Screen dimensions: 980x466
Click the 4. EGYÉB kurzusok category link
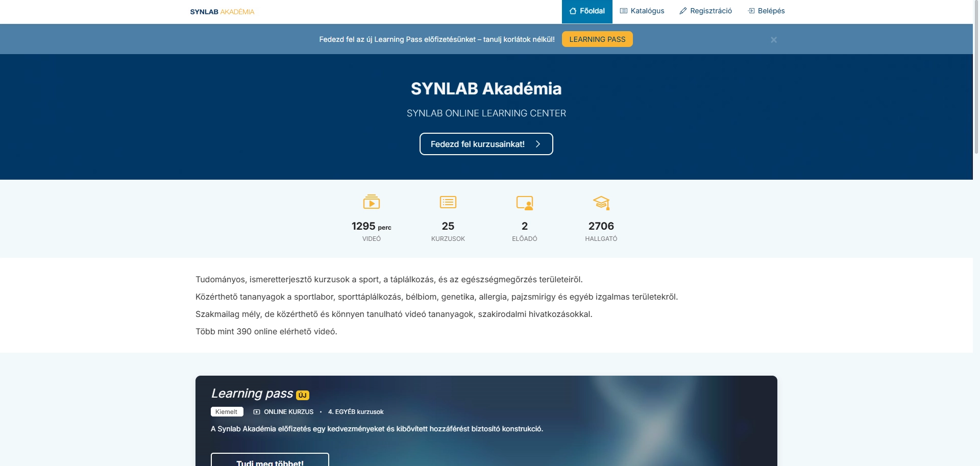pyautogui.click(x=355, y=412)
